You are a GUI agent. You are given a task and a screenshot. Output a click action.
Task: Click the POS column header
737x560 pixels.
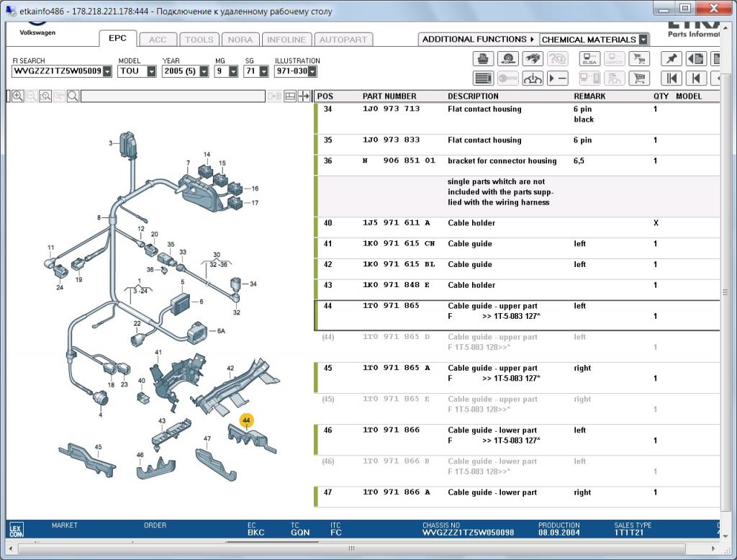click(x=325, y=96)
